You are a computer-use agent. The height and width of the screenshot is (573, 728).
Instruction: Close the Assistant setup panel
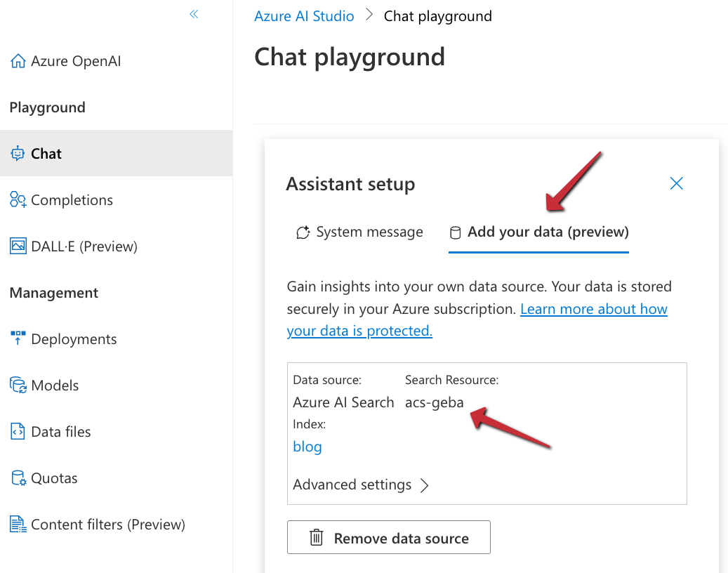click(x=676, y=184)
